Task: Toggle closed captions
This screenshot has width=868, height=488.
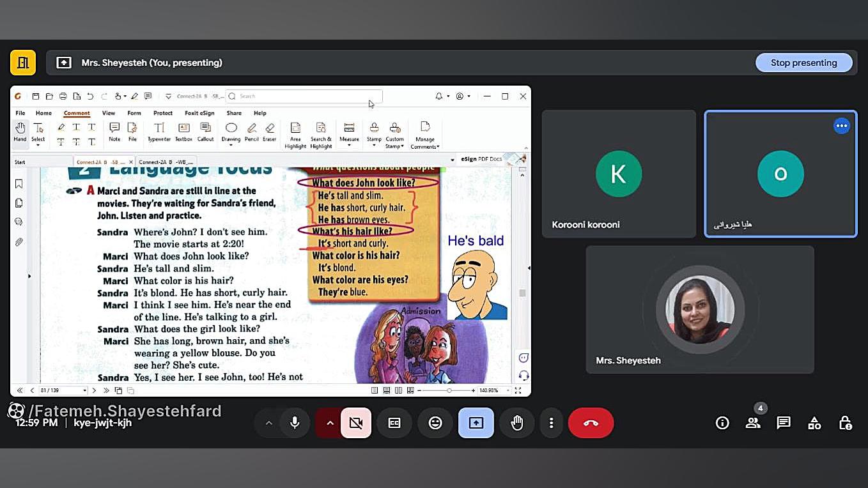Action: click(394, 423)
